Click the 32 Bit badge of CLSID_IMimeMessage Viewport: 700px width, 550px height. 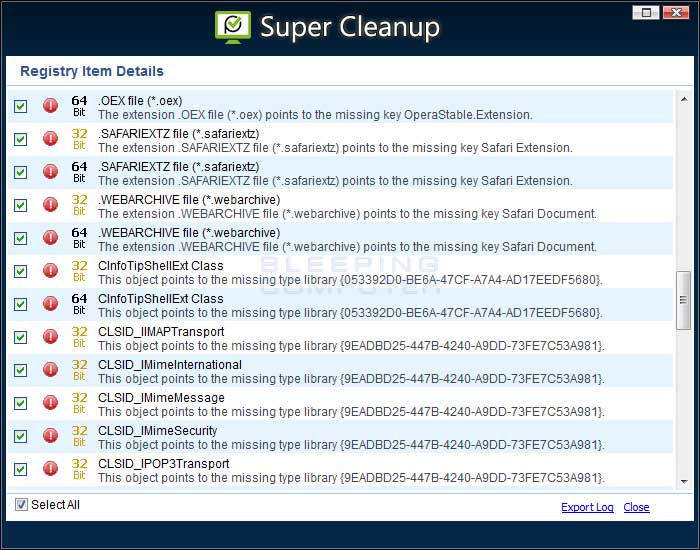pyautogui.click(x=79, y=404)
